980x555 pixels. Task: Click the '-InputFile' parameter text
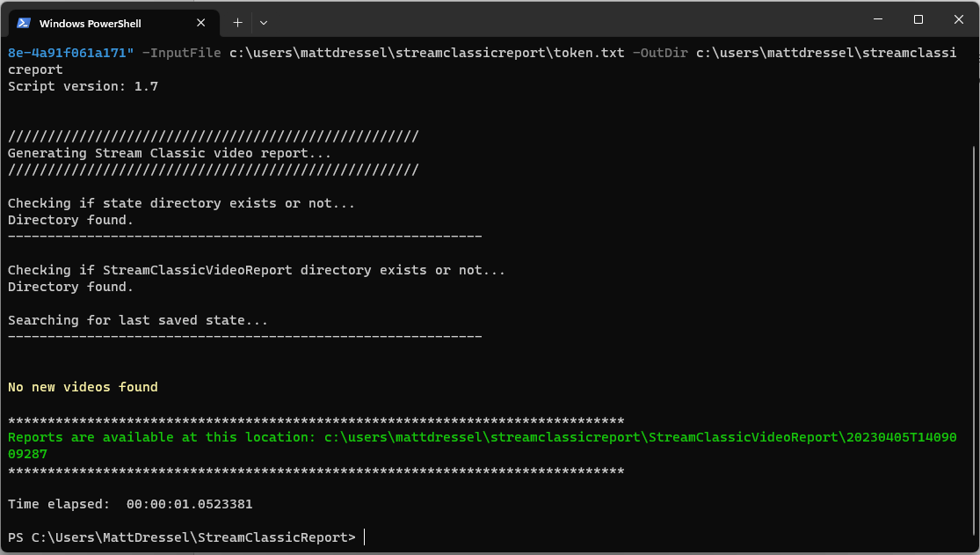(x=181, y=53)
